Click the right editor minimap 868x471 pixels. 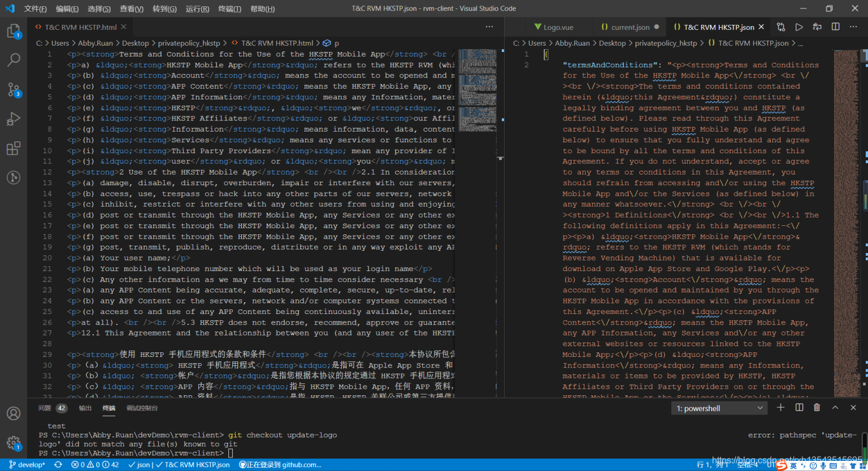point(847,223)
